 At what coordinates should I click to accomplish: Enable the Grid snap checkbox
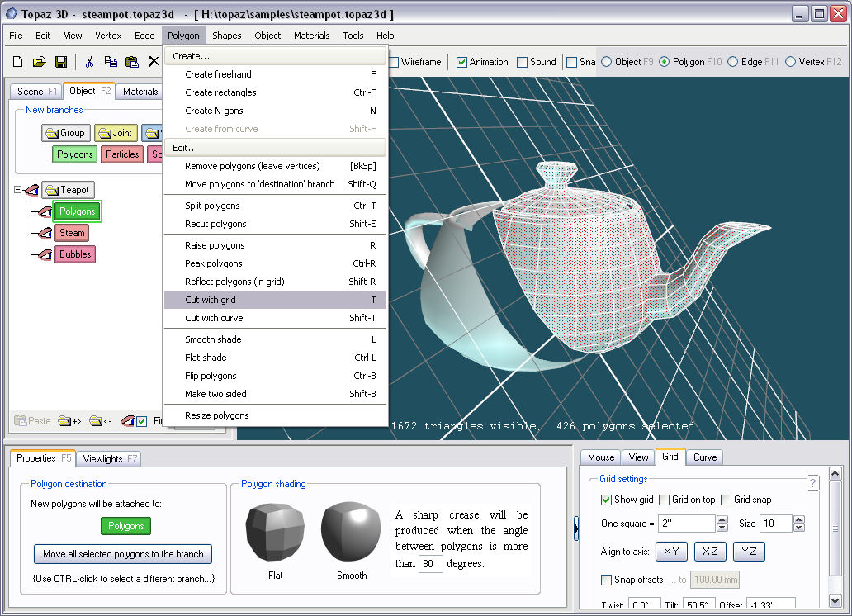pos(727,500)
